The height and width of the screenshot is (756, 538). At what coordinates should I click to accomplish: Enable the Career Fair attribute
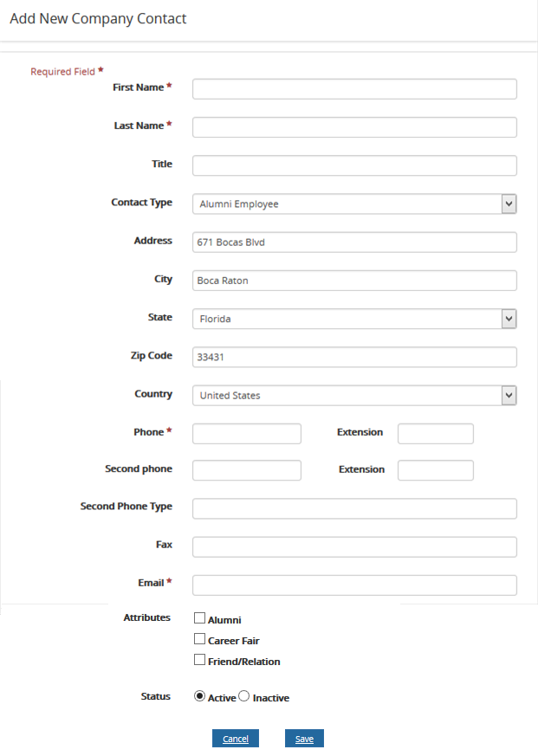pyautogui.click(x=199, y=639)
